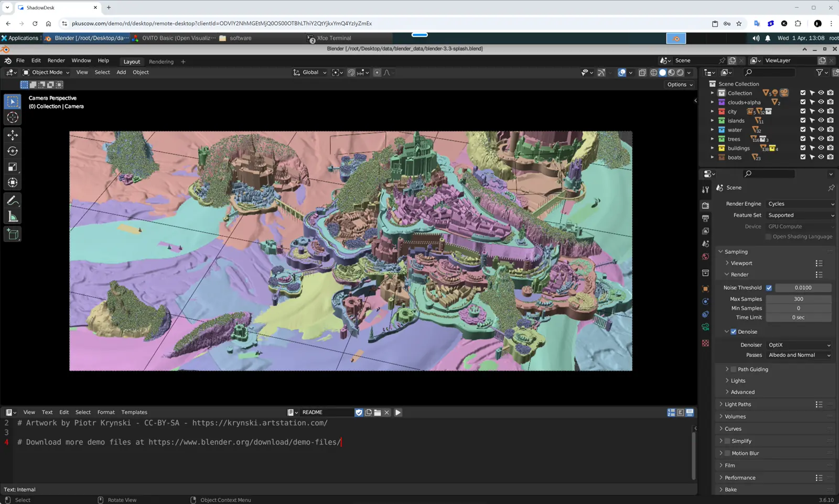Screen dimensions: 839x504
Task: Add a new workspace tab
Action: pyautogui.click(x=183, y=62)
